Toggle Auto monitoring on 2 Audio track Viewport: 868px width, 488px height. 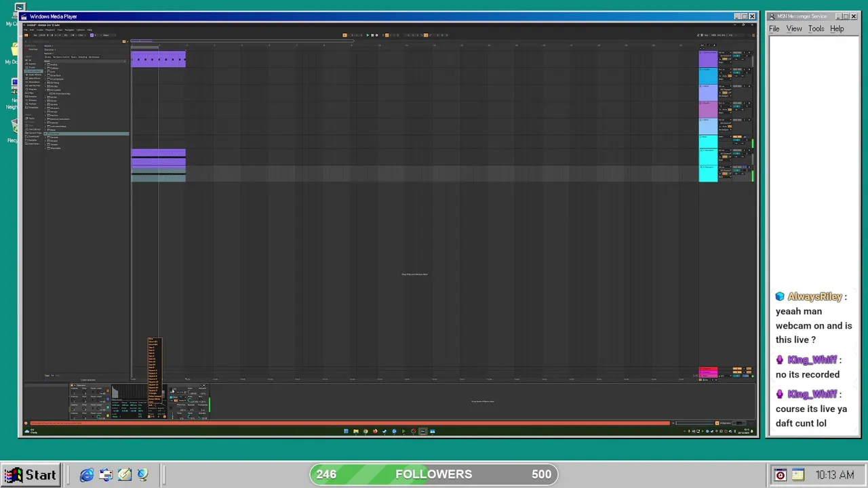pos(725,76)
